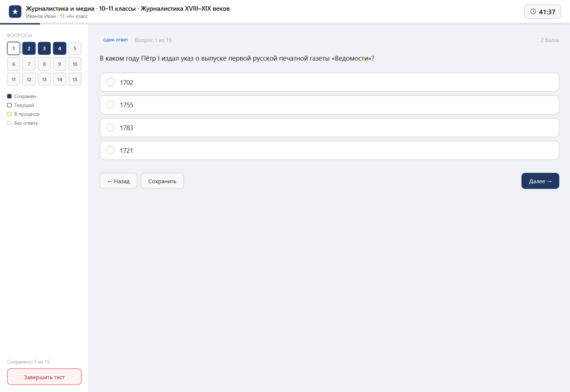Select question 9 in the grid
This screenshot has width=570, height=392.
59,64
